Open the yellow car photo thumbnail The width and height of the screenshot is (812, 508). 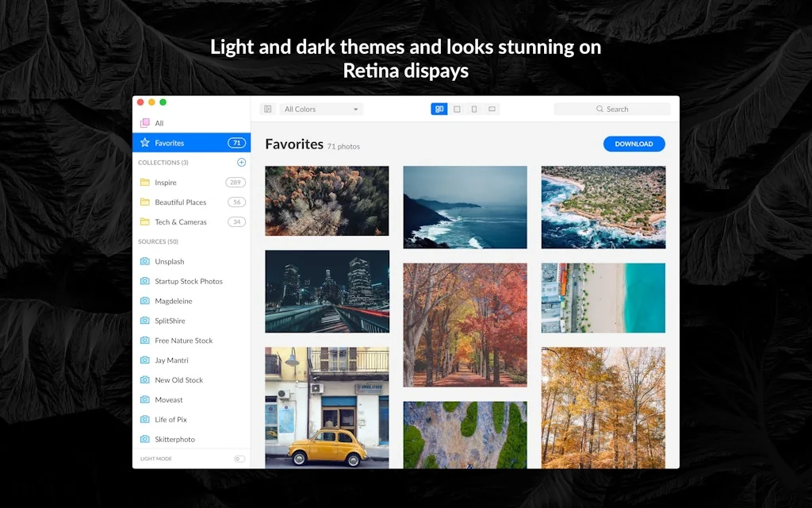327,407
